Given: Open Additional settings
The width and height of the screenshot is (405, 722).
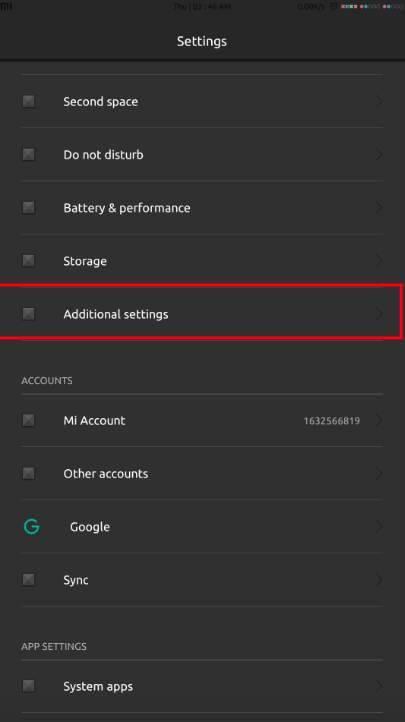Looking at the screenshot, I should 202,314.
